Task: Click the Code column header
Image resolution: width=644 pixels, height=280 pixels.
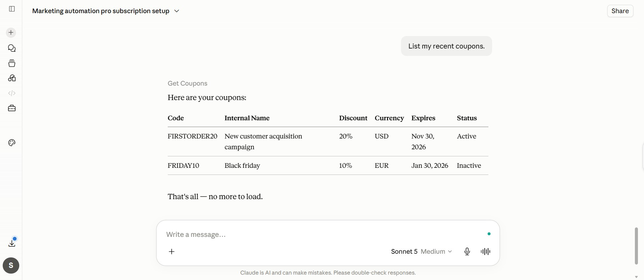Action: 176,118
